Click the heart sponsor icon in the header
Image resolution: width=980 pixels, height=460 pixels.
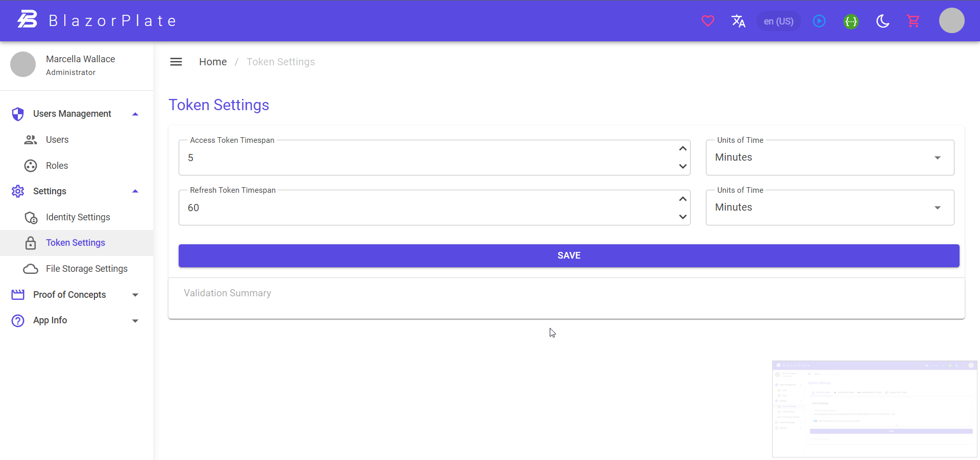[x=708, y=21]
